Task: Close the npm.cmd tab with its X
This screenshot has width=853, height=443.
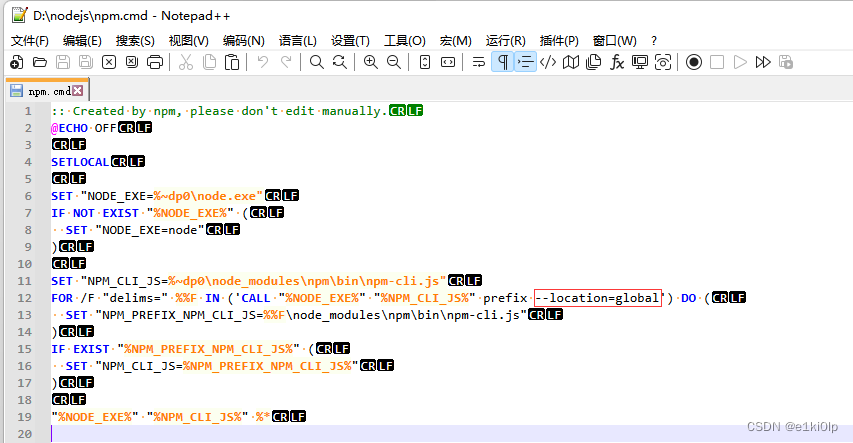Action: 78,90
